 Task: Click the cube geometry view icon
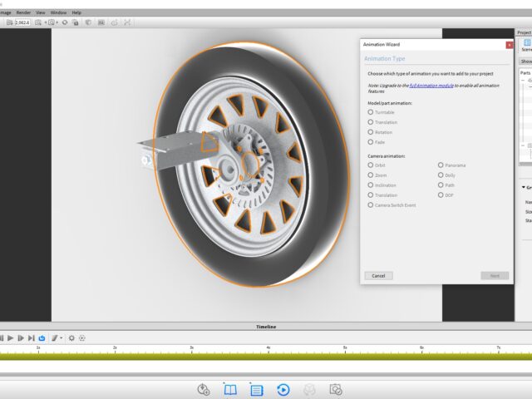coord(88,22)
